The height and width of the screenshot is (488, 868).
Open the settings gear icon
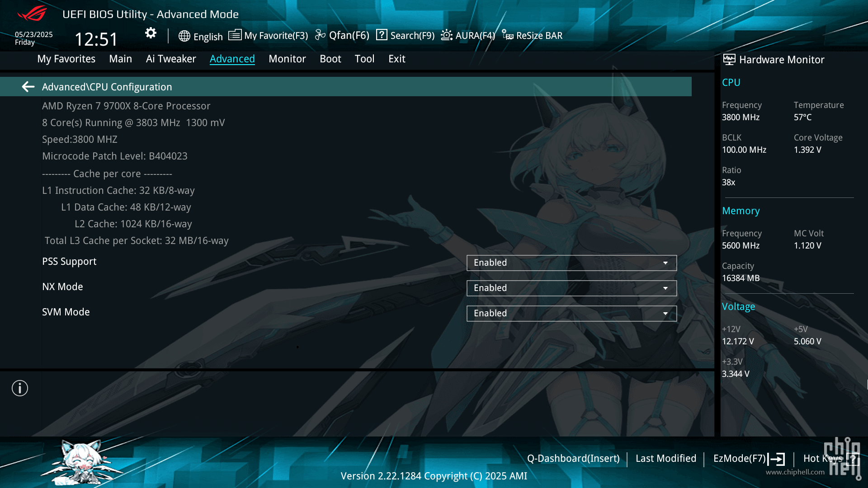click(151, 33)
